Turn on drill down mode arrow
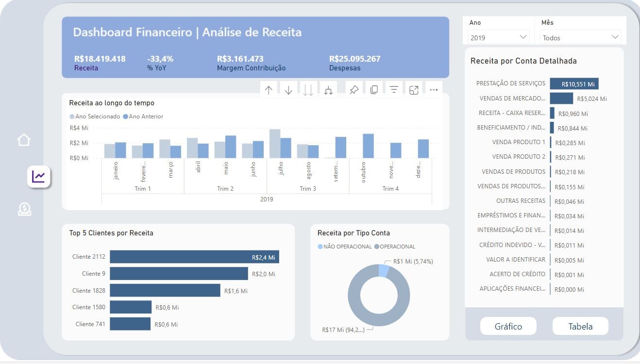Image resolution: width=640 pixels, height=364 pixels. [288, 90]
